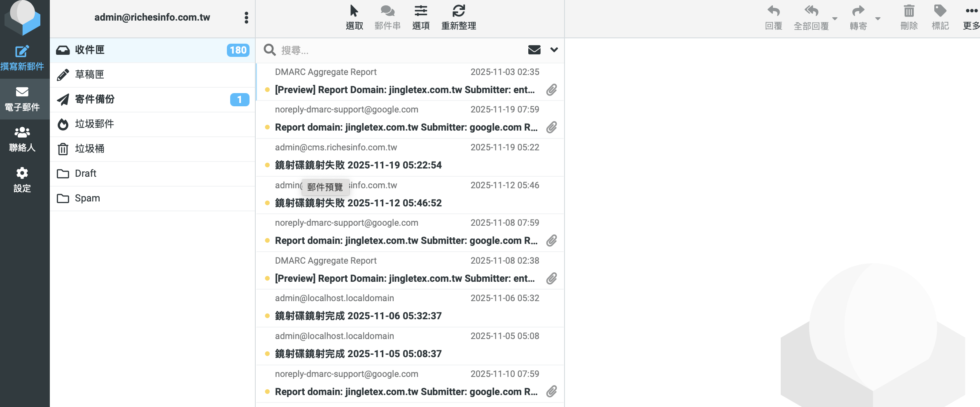Click the search magnifier icon
Screen dimensions: 980x407
coord(270,50)
